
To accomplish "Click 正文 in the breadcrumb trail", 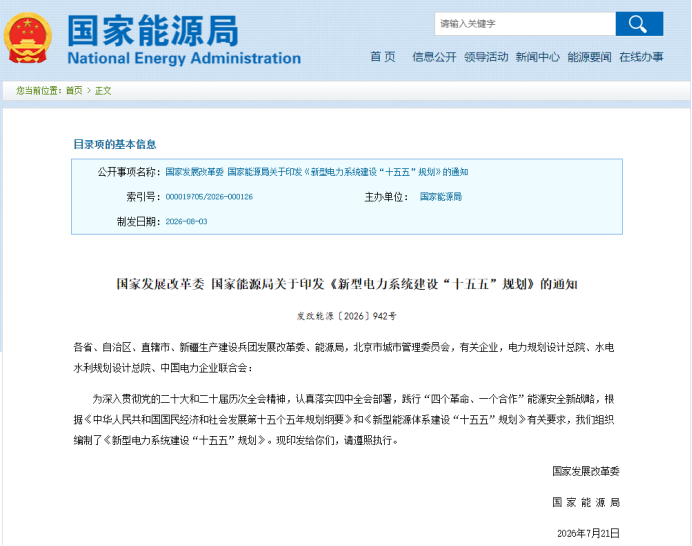I will (x=103, y=90).
